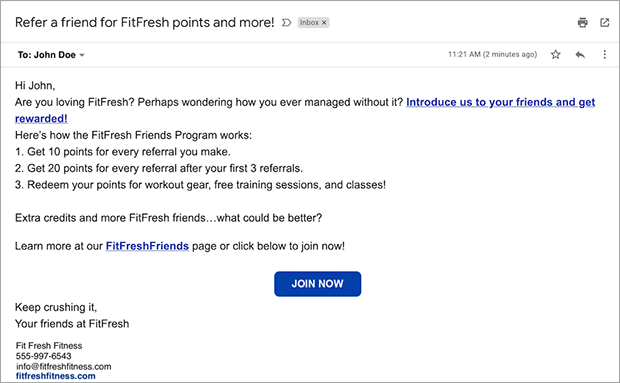Star the FitFresh email
This screenshot has height=383, width=620.
(556, 55)
